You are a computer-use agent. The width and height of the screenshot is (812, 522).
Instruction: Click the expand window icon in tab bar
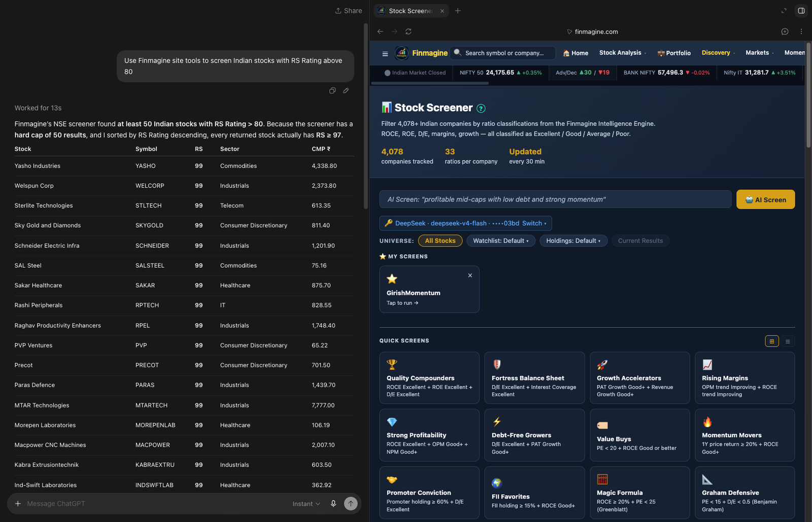click(x=784, y=11)
